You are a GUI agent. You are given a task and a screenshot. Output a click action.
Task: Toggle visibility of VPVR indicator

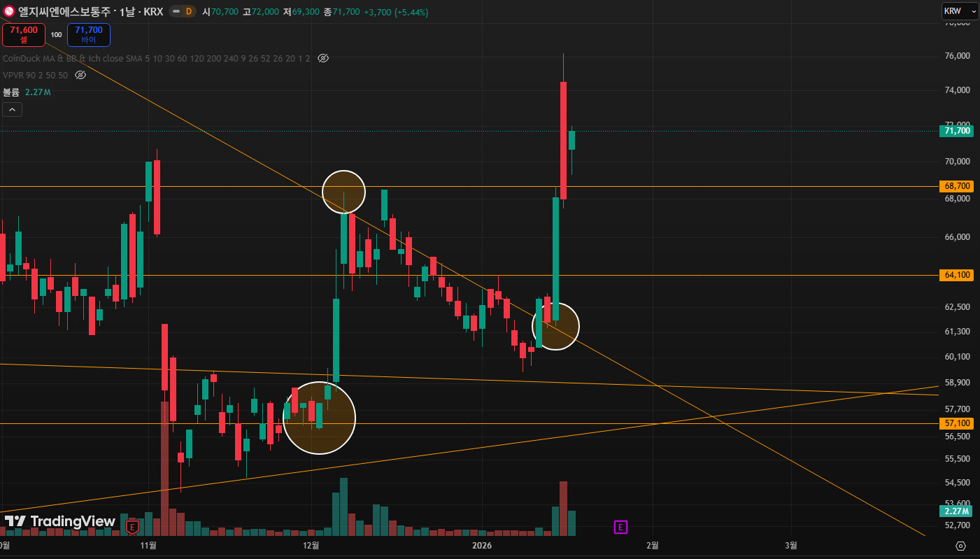[x=80, y=75]
